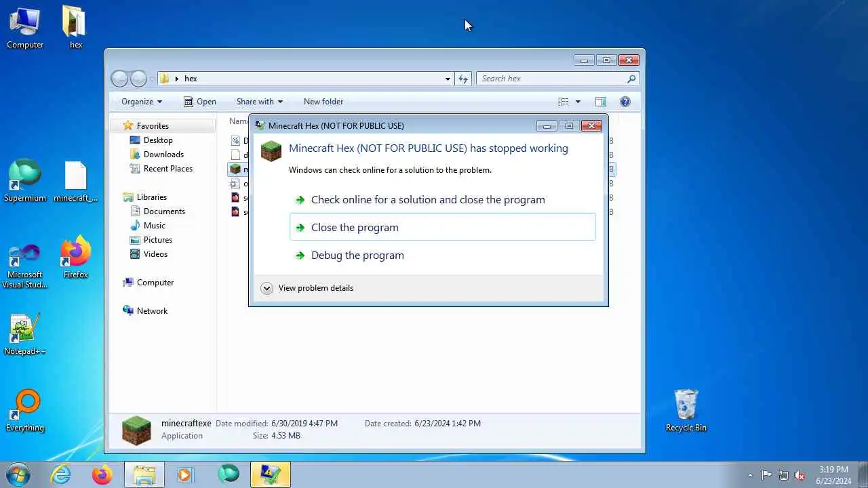Change view using the views icon

(x=563, y=102)
